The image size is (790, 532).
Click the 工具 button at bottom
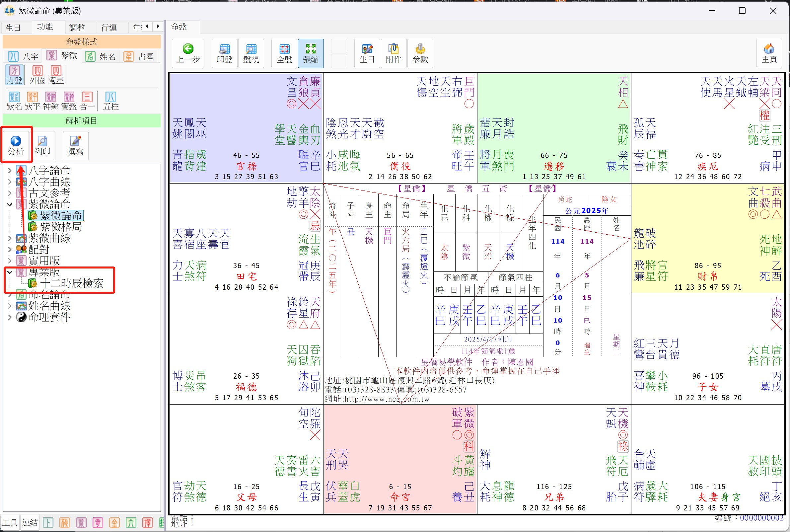click(10, 522)
